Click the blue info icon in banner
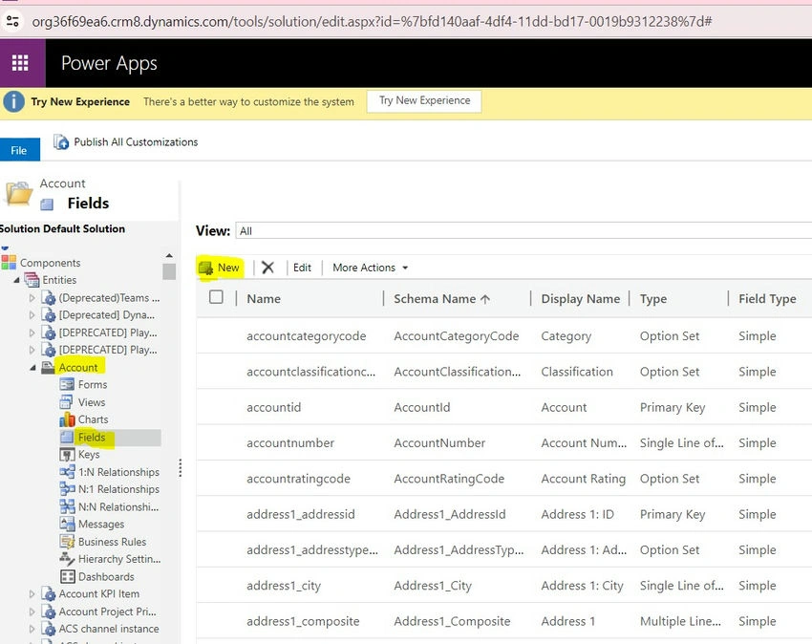This screenshot has height=644, width=812. tap(14, 101)
